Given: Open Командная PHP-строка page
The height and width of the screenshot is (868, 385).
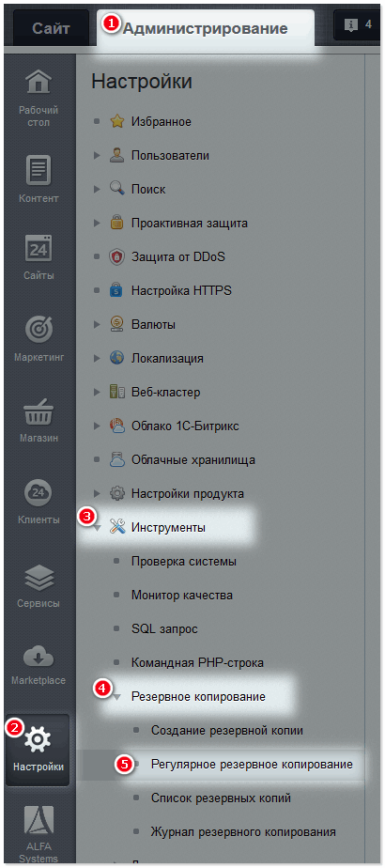Looking at the screenshot, I should 197,662.
